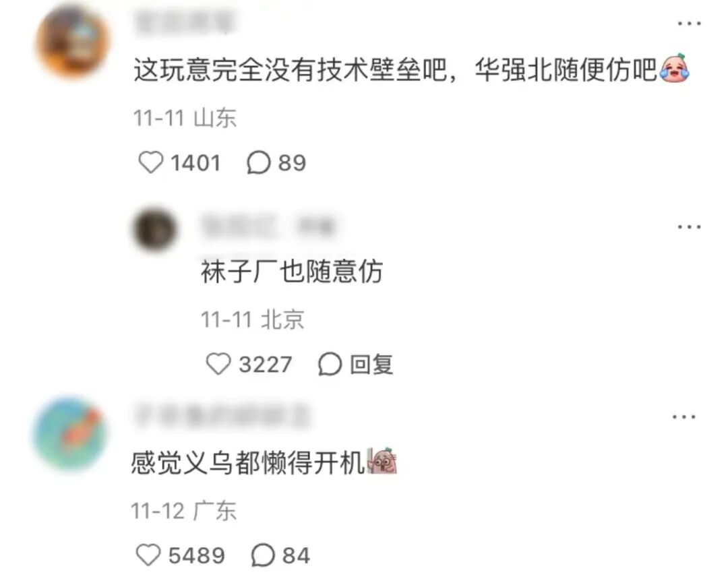Open the 84 replies bubble icon

(x=263, y=555)
